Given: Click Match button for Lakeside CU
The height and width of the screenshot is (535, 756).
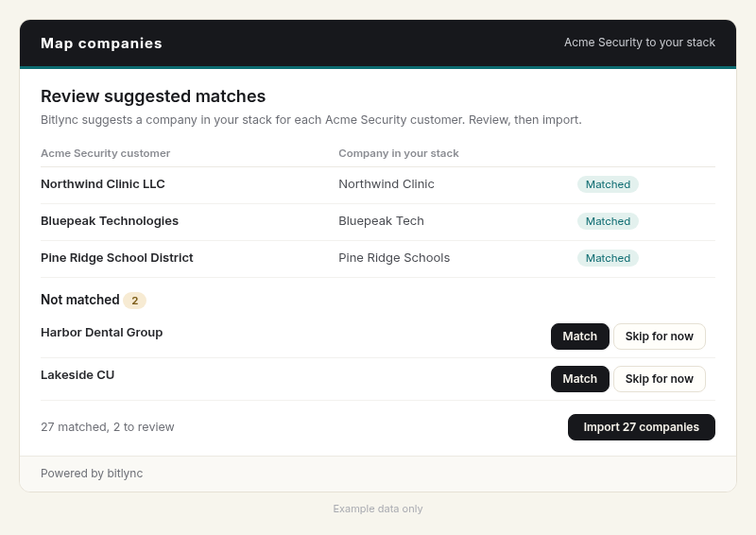Looking at the screenshot, I should (579, 379).
